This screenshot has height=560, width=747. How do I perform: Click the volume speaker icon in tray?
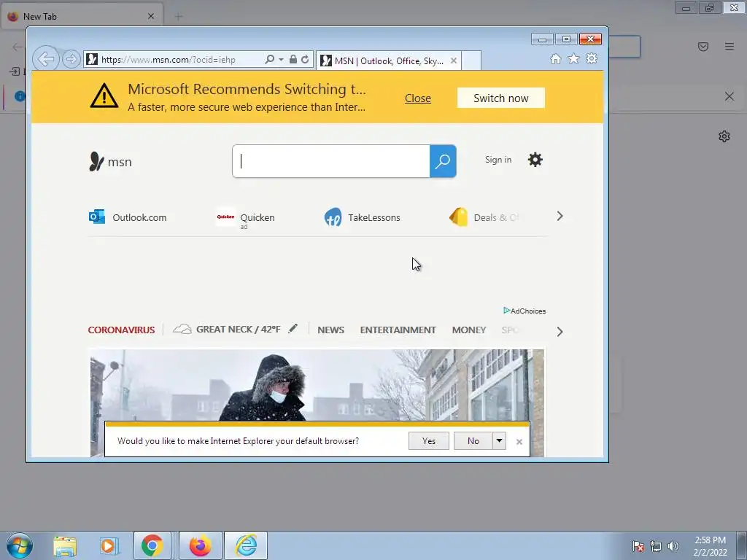673,546
